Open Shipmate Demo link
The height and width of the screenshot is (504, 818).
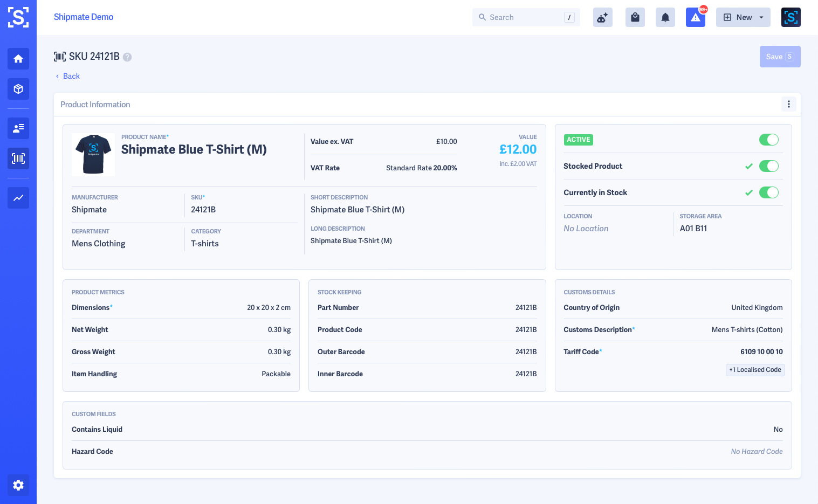[x=84, y=17]
